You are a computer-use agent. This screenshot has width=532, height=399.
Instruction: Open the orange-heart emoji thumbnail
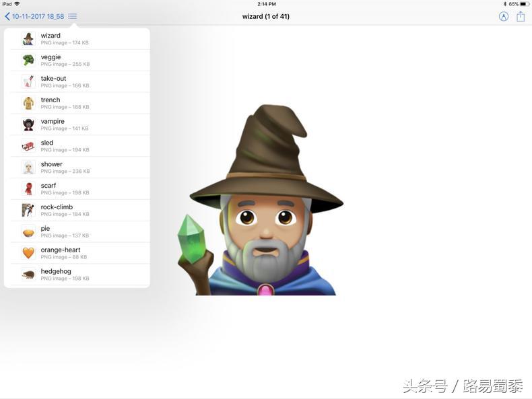pyautogui.click(x=28, y=253)
